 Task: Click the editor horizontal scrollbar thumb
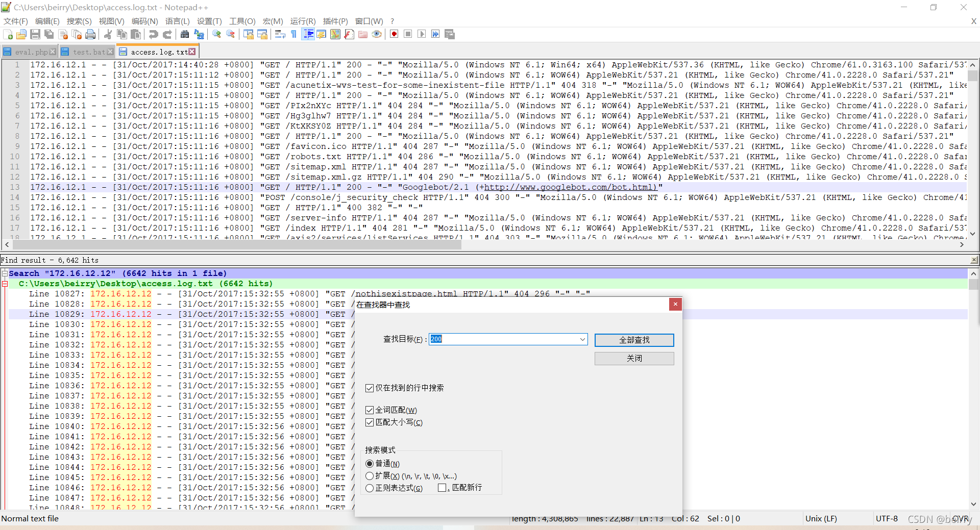236,244
